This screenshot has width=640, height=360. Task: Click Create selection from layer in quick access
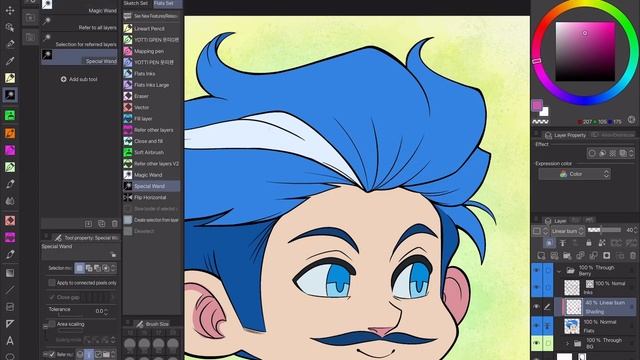[x=151, y=220]
